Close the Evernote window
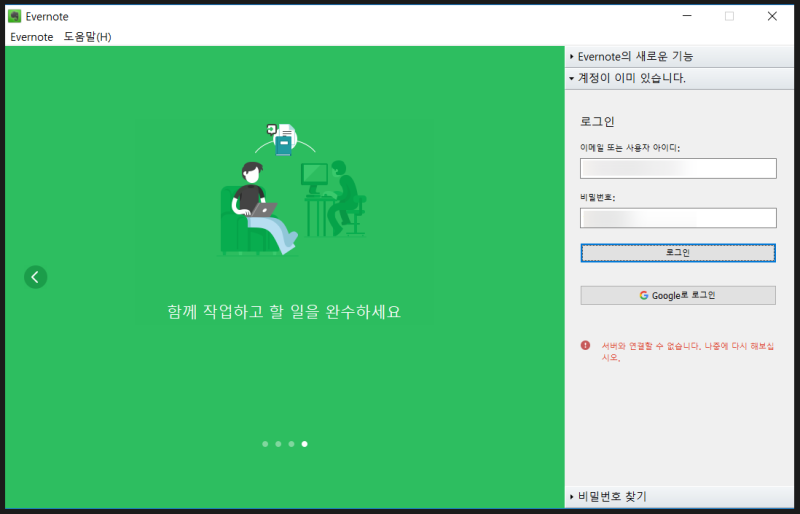 pyautogui.click(x=772, y=16)
